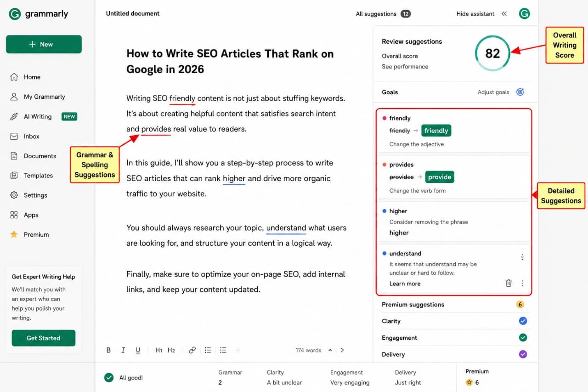Click the Get Started button

44,338
